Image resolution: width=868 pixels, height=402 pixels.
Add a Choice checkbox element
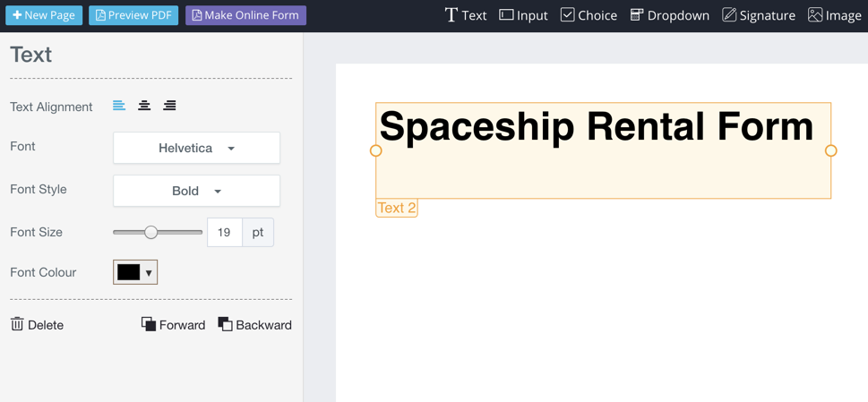point(589,15)
